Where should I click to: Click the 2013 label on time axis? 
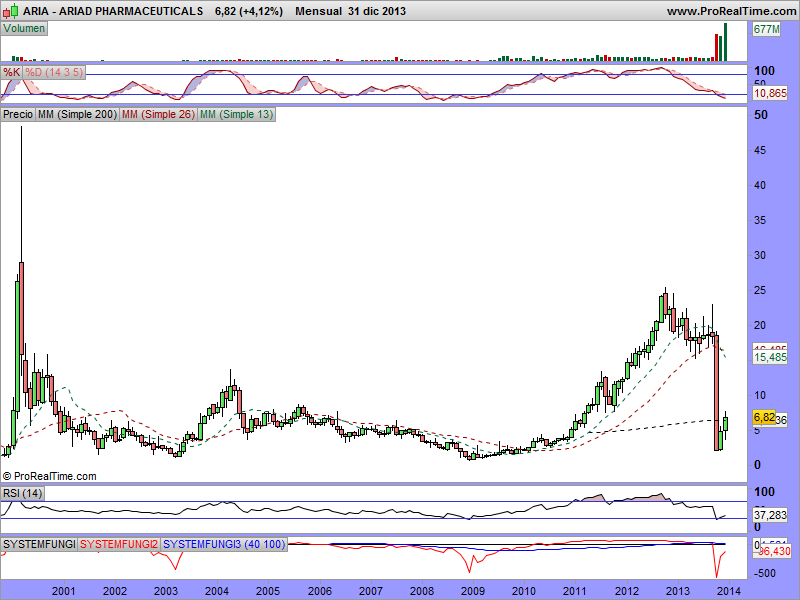(x=678, y=591)
